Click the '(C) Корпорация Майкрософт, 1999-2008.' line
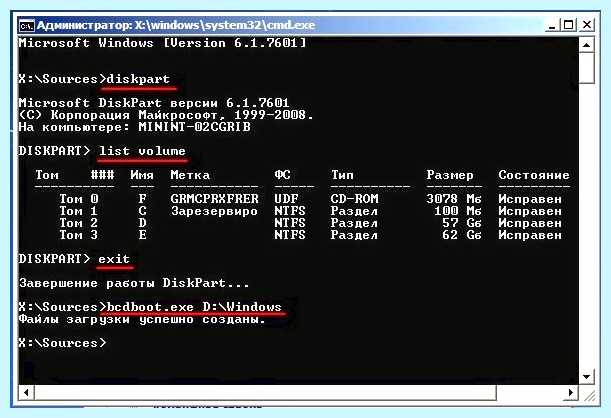 (166, 115)
